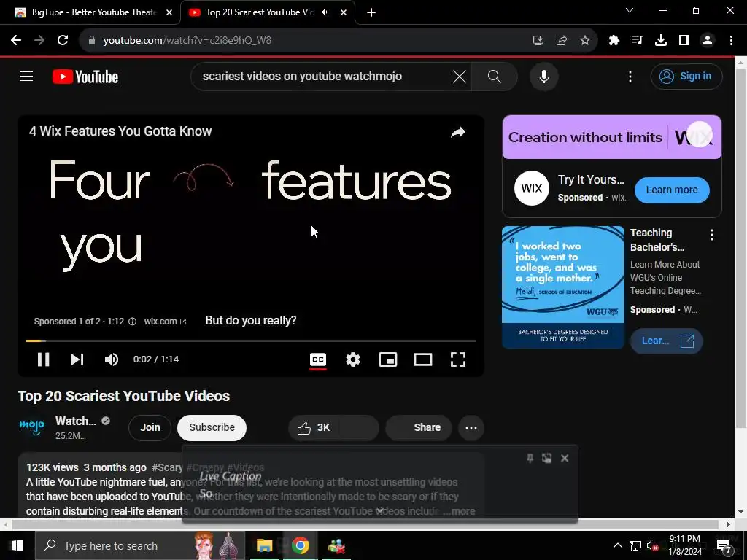
Task: Open the YouTube guide hamburger menu
Action: click(26, 76)
